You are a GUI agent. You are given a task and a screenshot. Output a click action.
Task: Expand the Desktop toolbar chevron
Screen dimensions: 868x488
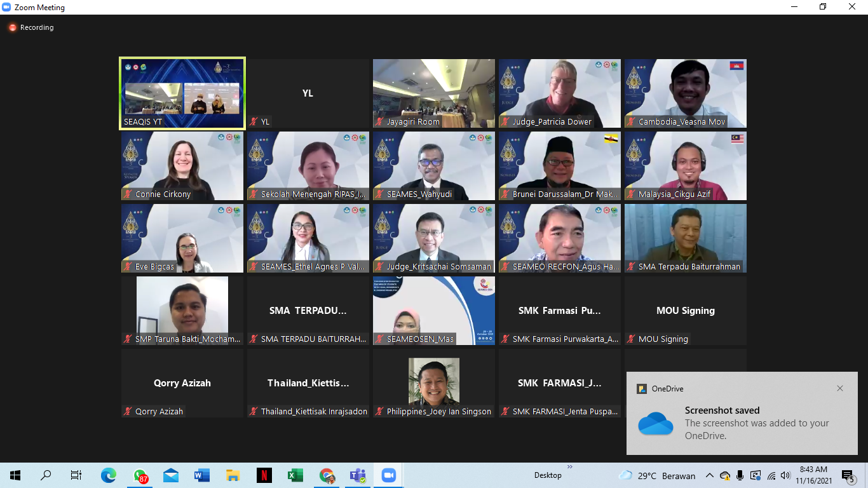pyautogui.click(x=569, y=467)
